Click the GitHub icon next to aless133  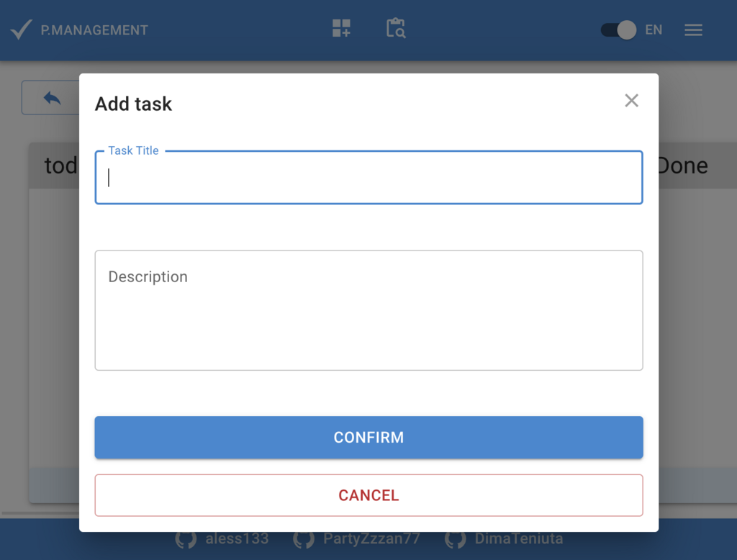click(186, 538)
